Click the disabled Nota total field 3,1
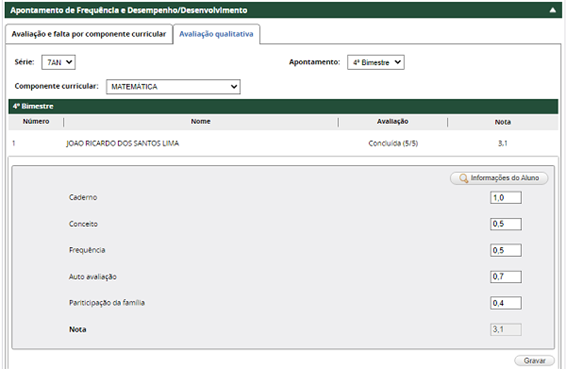The image size is (566, 369). [506, 329]
